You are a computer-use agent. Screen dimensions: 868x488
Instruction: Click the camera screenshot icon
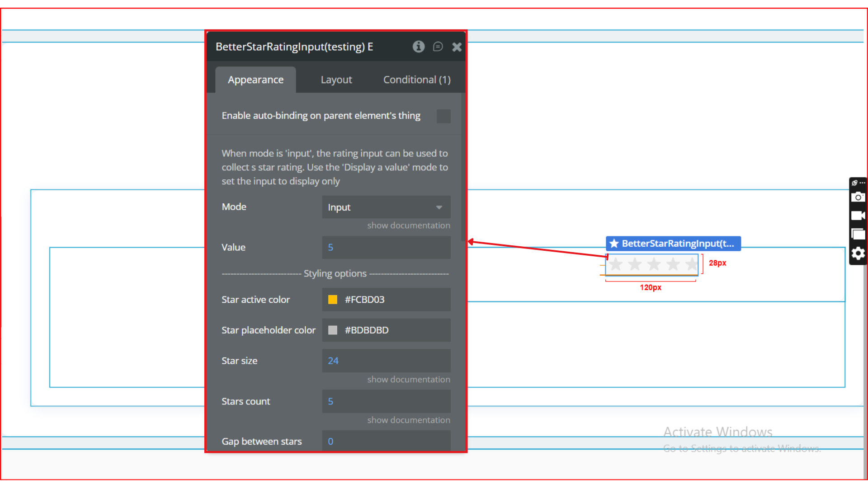858,197
